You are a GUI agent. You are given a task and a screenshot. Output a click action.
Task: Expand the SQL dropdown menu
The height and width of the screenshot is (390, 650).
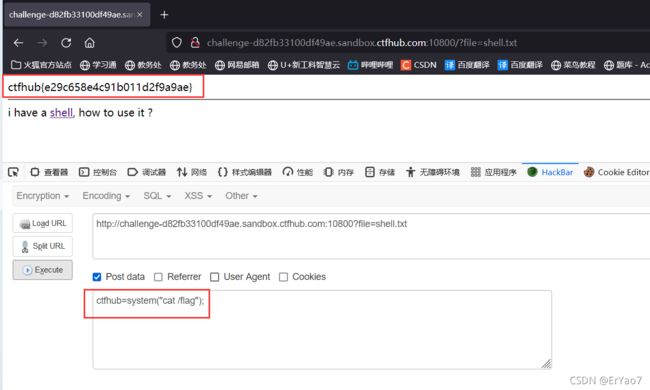(157, 196)
